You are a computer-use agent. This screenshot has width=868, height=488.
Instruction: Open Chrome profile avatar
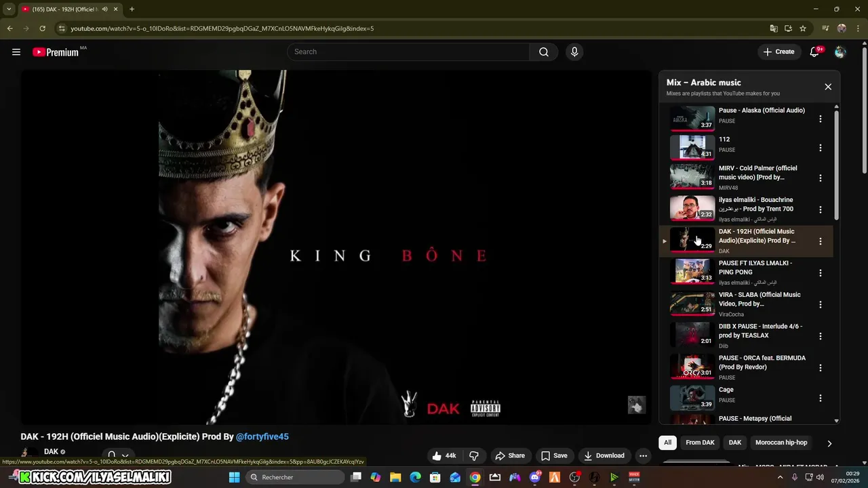point(842,28)
